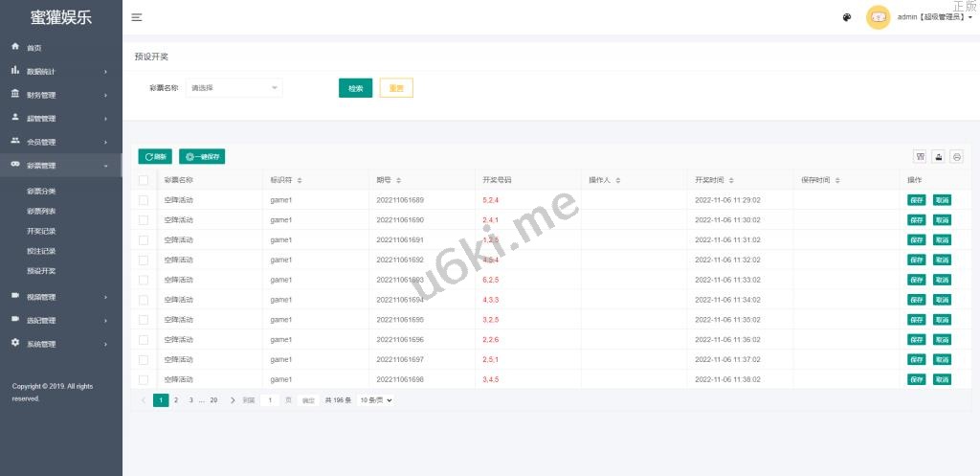Click the print table icon
The image size is (980, 476).
coord(956,157)
